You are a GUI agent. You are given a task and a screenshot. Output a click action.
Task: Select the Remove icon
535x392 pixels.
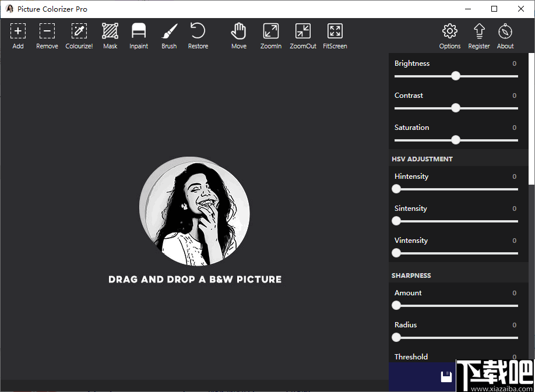47,31
